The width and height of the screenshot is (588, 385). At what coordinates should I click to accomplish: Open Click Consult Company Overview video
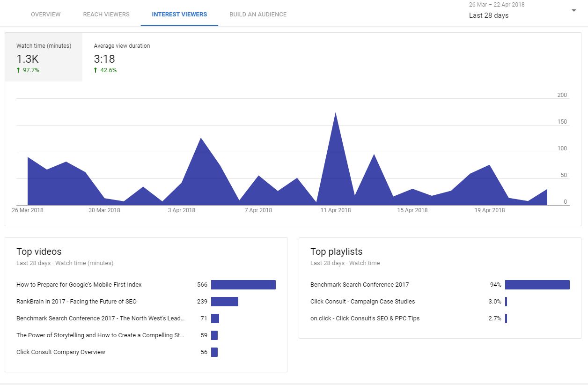pyautogui.click(x=61, y=352)
